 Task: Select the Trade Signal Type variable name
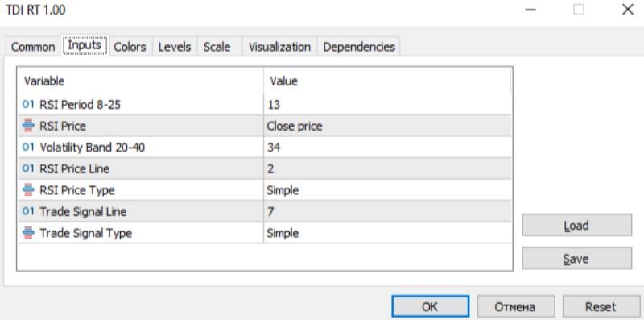point(86,233)
